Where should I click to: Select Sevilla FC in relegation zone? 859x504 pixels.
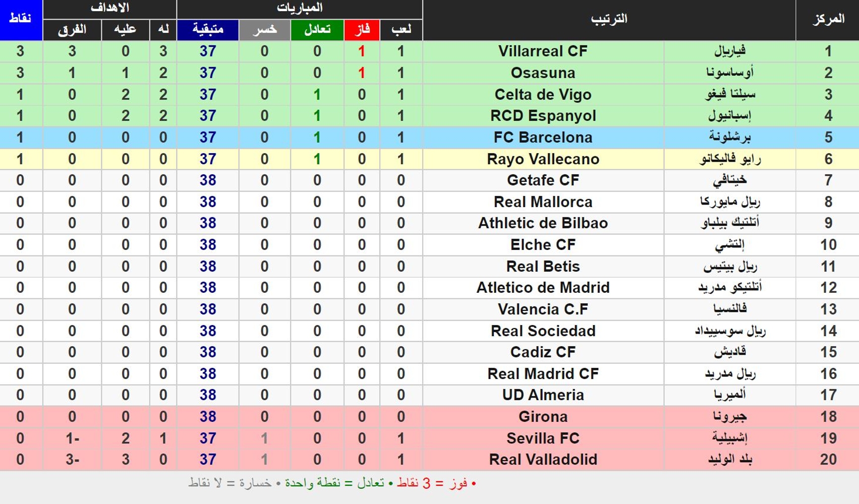pos(543,438)
